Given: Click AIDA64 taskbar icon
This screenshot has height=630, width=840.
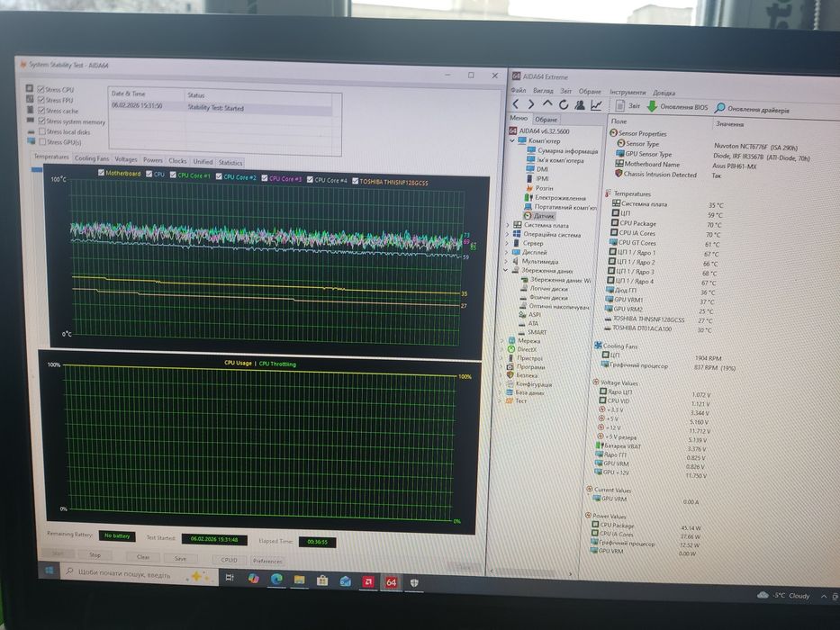Looking at the screenshot, I should [391, 582].
